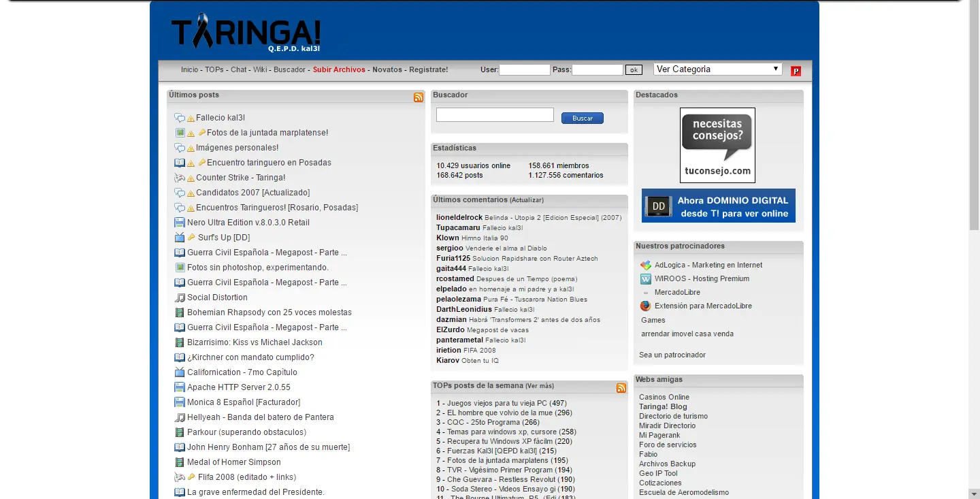Click the TV icon beside Californication - 7mo Capitulo
Image resolution: width=980 pixels, height=499 pixels.
click(180, 372)
